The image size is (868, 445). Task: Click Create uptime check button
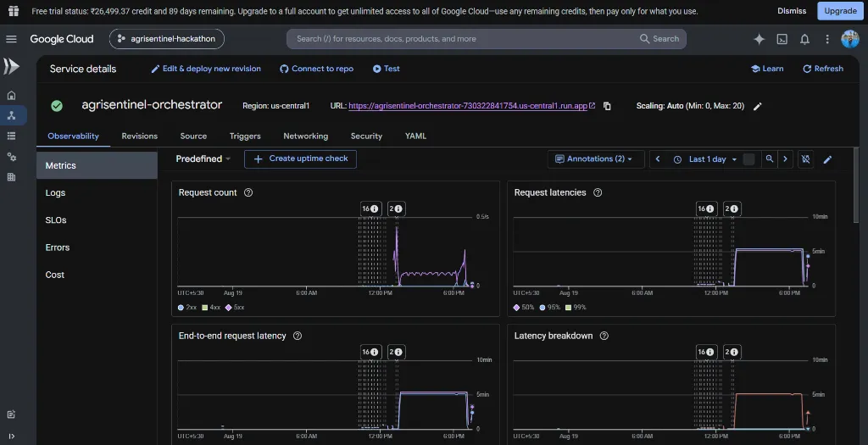(x=301, y=159)
